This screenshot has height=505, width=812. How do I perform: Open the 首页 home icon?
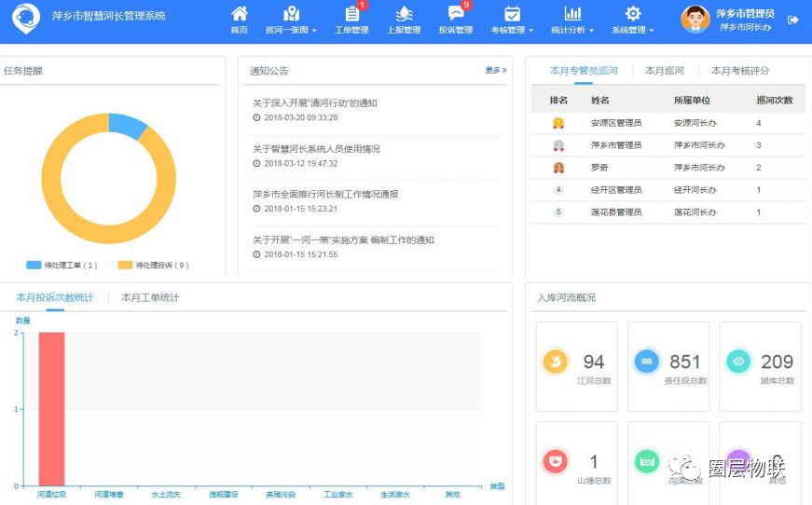(240, 14)
